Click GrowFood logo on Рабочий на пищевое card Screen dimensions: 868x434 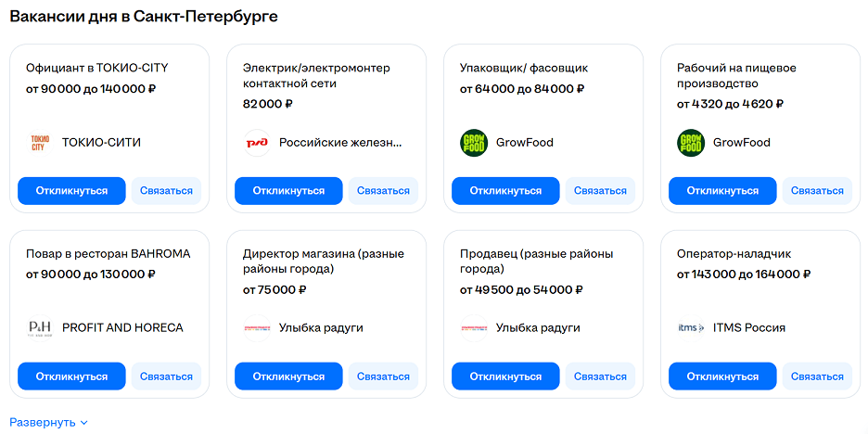(x=690, y=143)
